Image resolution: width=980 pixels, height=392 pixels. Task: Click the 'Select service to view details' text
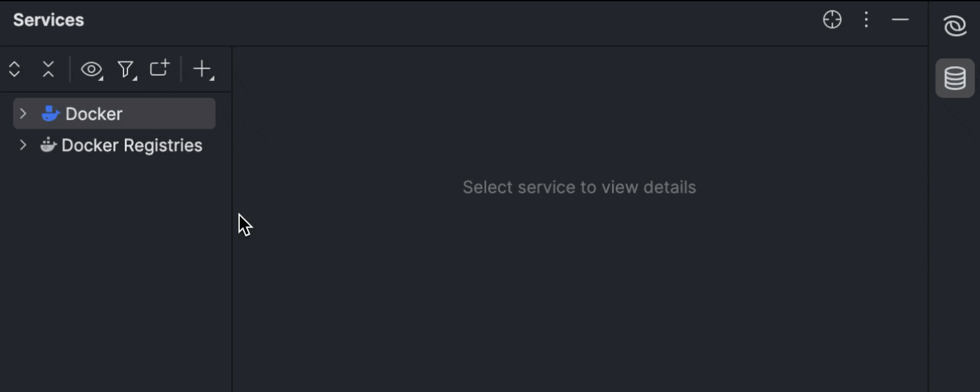coord(579,188)
